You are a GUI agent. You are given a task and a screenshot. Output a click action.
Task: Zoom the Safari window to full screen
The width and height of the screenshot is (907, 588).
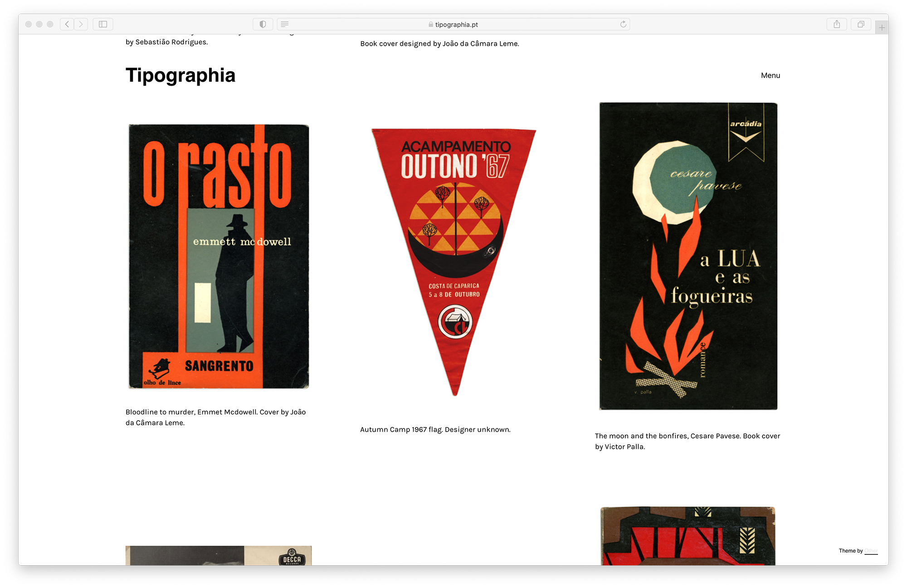(50, 24)
